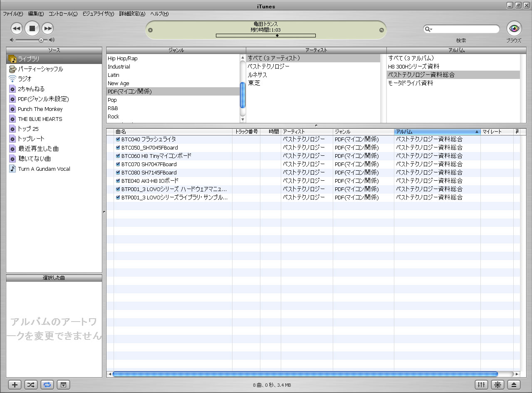532x393 pixels.
Task: Select PDF(マイコン関係) in the genre list
Action: (x=173, y=91)
